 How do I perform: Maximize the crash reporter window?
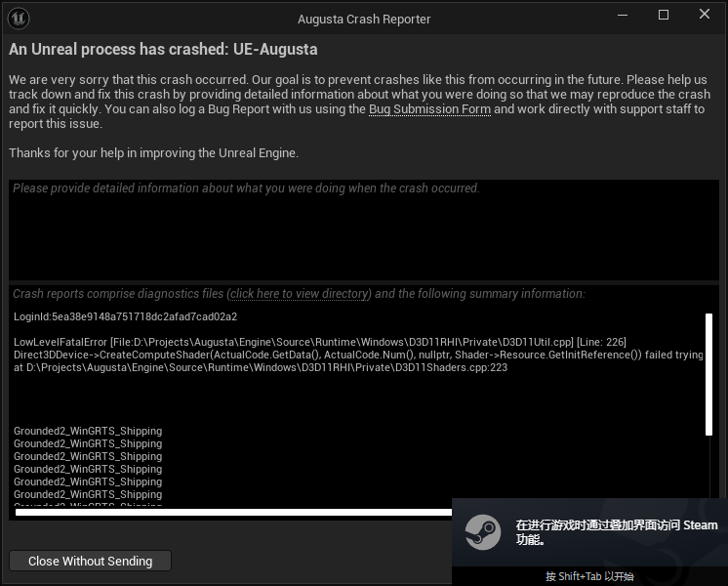coord(664,16)
